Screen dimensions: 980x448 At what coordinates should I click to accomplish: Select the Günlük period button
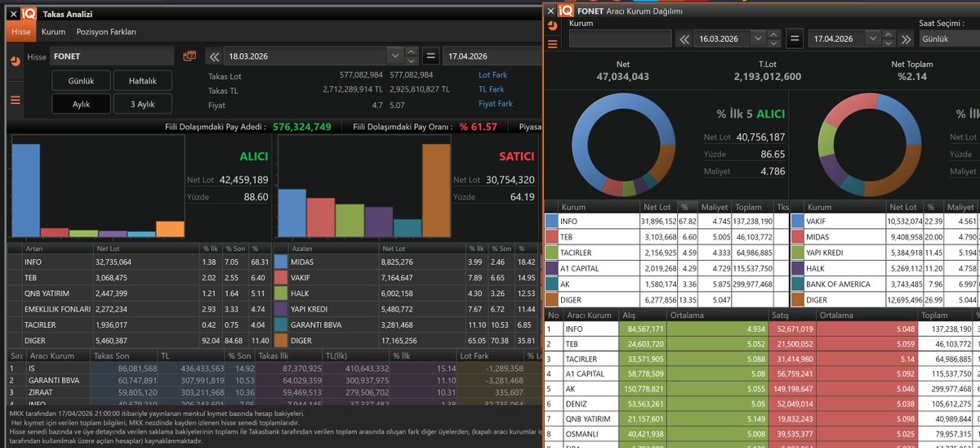pyautogui.click(x=82, y=81)
